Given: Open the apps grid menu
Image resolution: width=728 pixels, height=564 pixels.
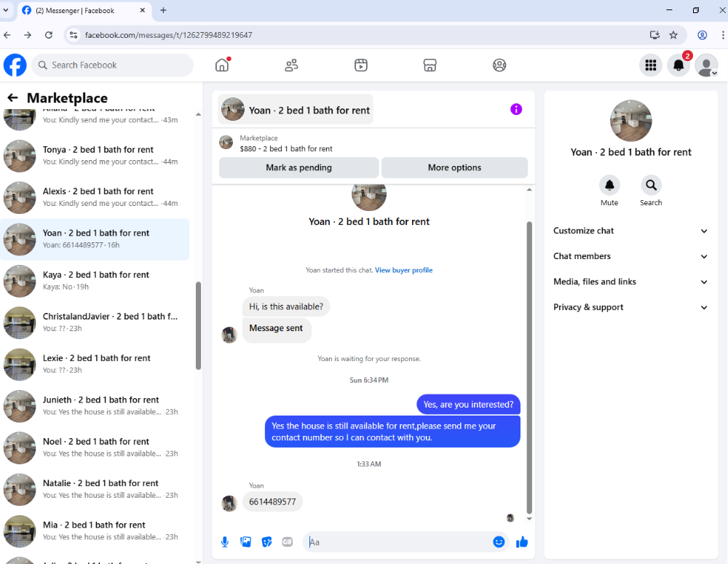Looking at the screenshot, I should pos(650,65).
